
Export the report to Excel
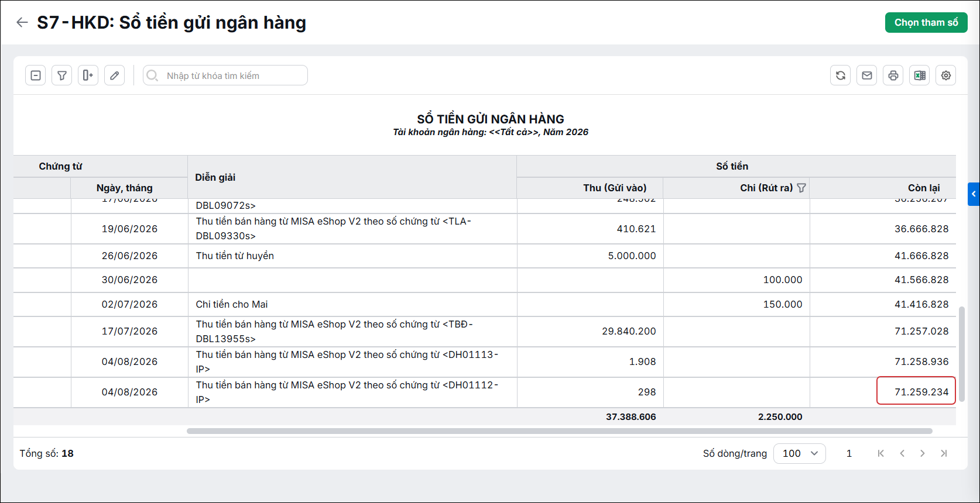click(920, 75)
